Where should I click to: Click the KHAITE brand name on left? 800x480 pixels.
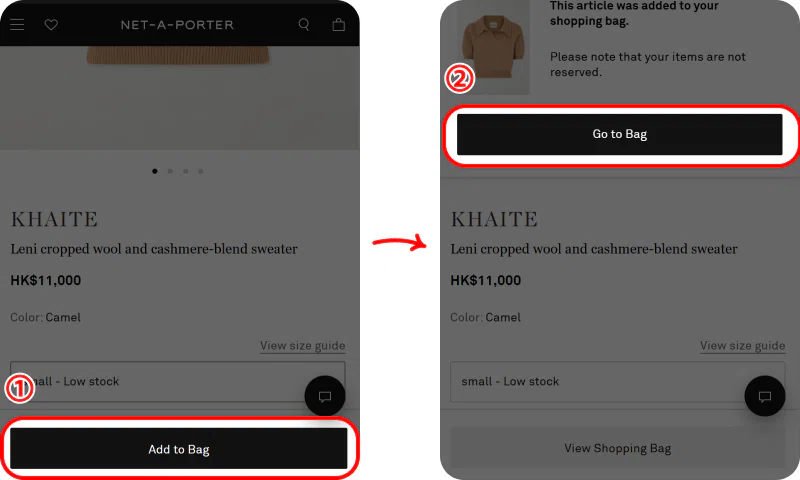[x=54, y=219]
